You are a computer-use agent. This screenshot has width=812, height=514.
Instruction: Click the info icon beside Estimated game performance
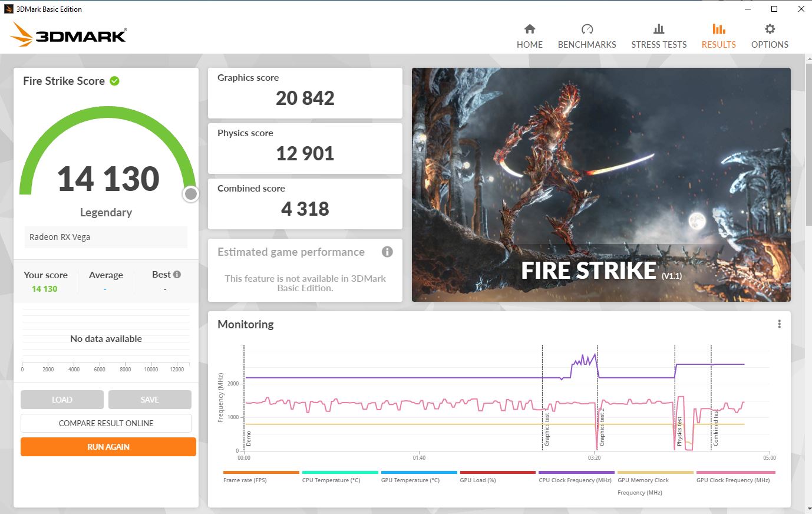coord(387,252)
